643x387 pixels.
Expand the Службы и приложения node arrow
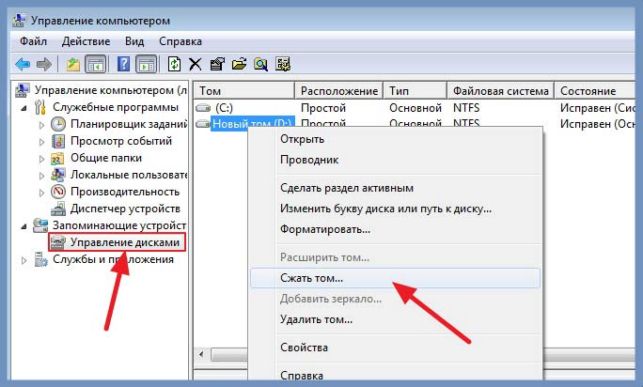pos(24,260)
